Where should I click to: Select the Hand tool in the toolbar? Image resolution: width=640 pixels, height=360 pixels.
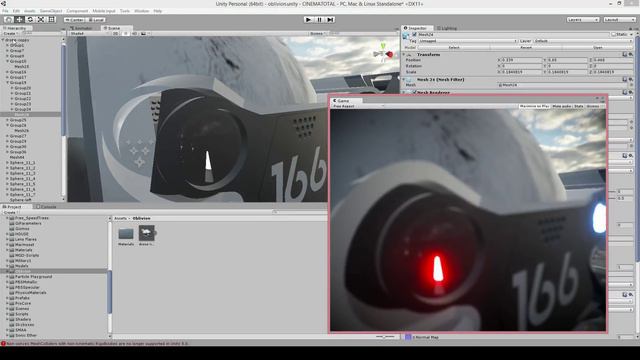9,20
